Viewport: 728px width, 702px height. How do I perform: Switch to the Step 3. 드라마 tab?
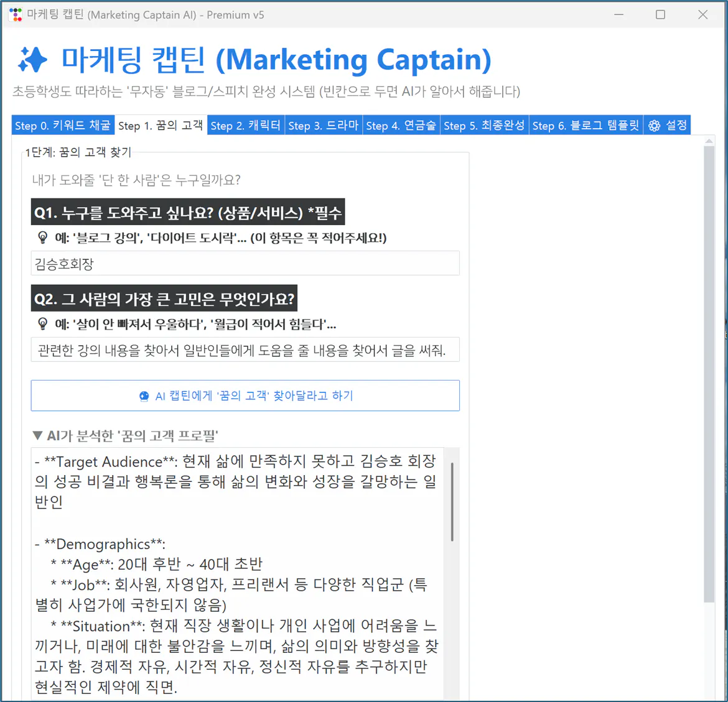click(x=324, y=125)
